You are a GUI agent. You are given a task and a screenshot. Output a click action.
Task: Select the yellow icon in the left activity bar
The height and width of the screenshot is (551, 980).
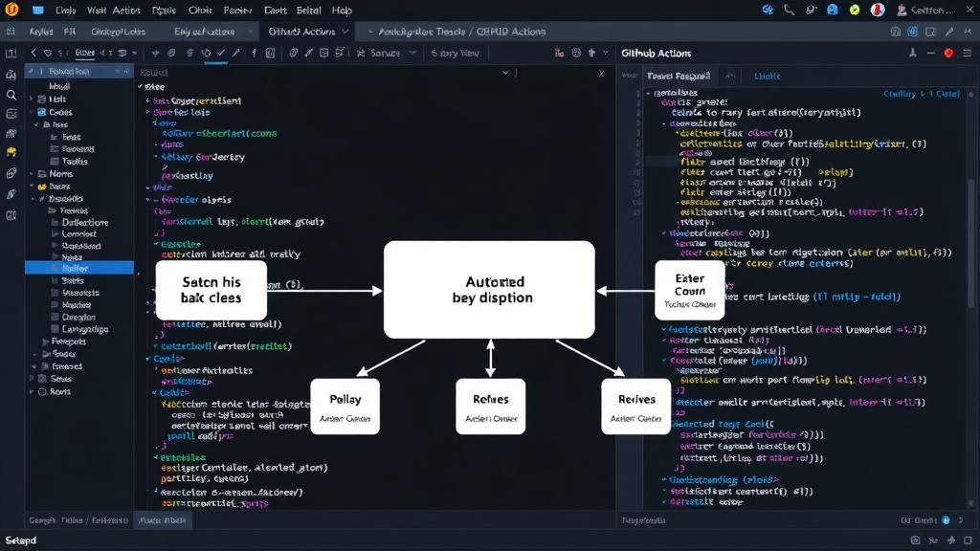(x=11, y=152)
